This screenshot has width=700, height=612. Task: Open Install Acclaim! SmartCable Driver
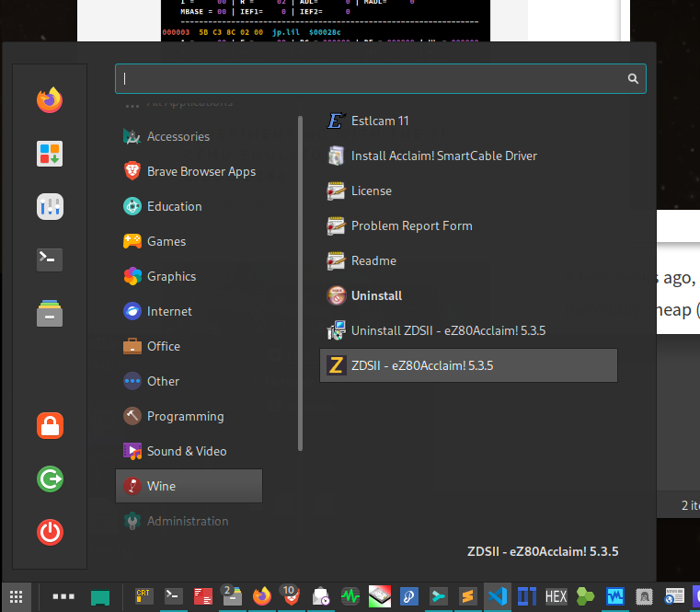tap(469, 156)
